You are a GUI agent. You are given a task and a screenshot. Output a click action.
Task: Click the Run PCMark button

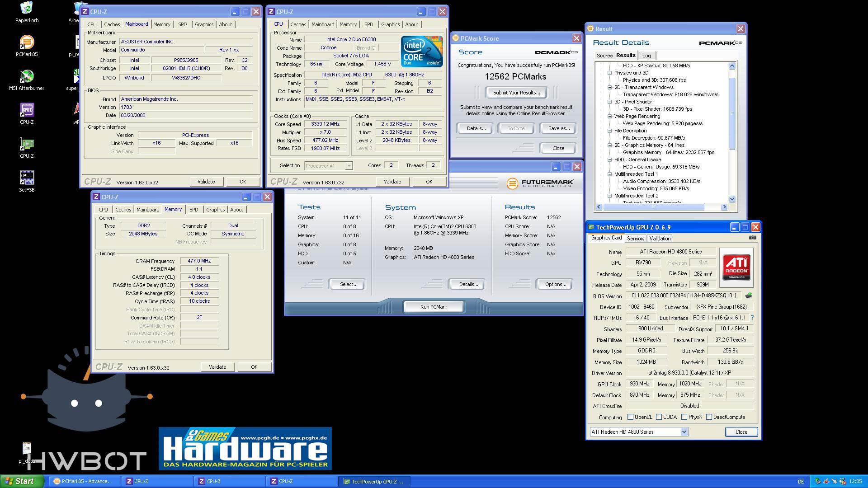click(434, 307)
